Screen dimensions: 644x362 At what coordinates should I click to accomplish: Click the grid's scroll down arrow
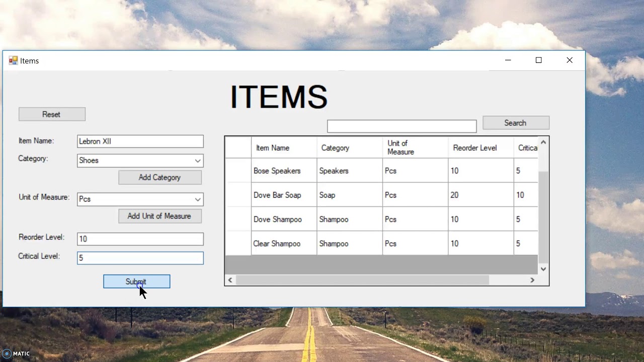tap(543, 269)
